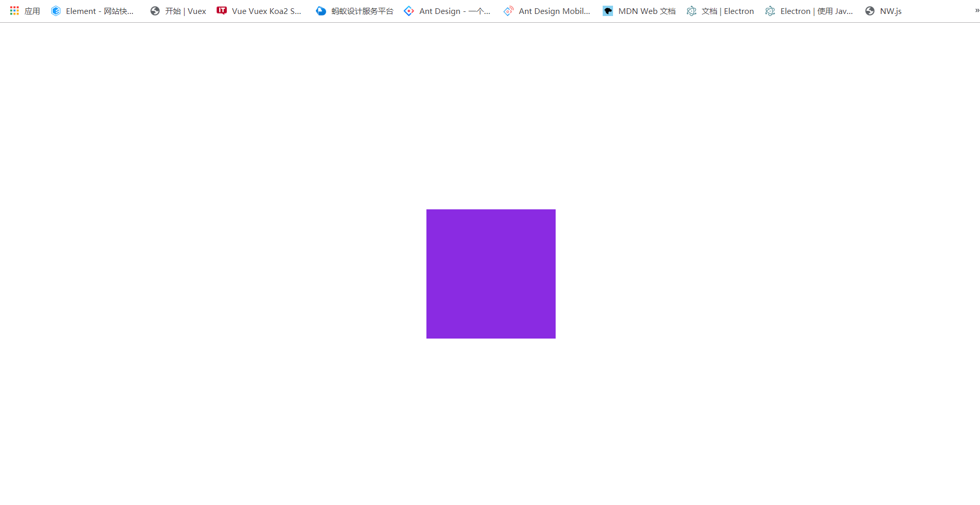This screenshot has height=505, width=980.
Task: Click the globe icon beside 开始 | Vuex
Action: tap(155, 11)
